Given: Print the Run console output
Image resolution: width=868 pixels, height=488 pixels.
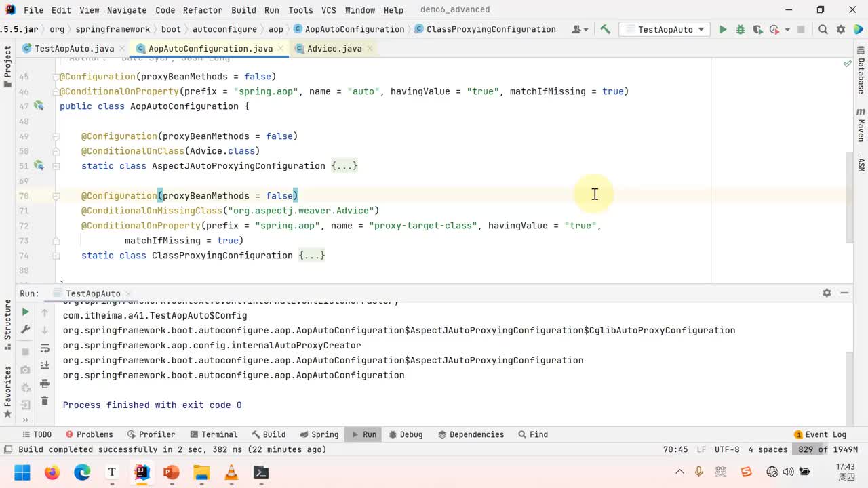Looking at the screenshot, I should (x=45, y=384).
